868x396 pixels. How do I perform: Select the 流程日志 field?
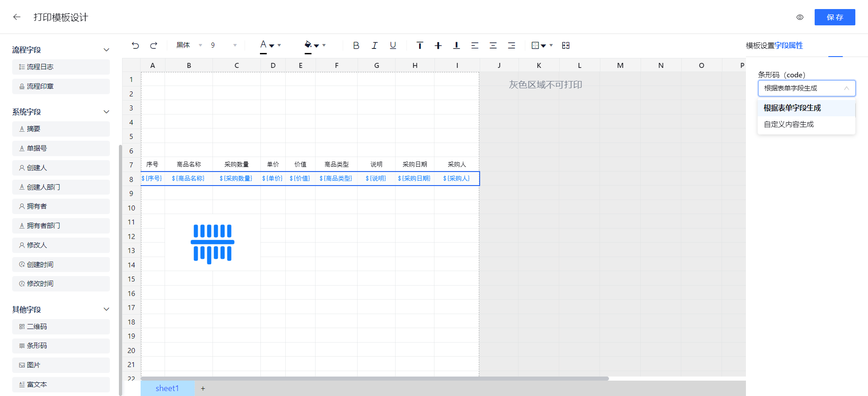pyautogui.click(x=61, y=67)
